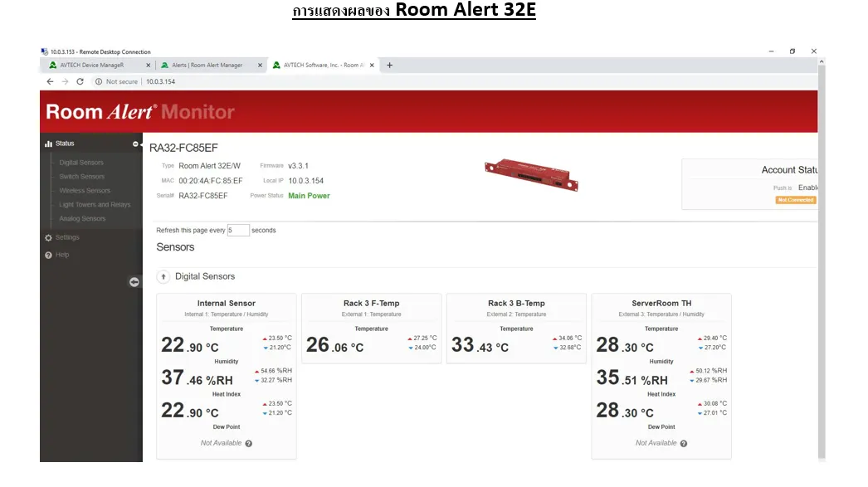Click the refresh interval seconds field
Image resolution: width=868 pixels, height=487 pixels.
(x=238, y=230)
